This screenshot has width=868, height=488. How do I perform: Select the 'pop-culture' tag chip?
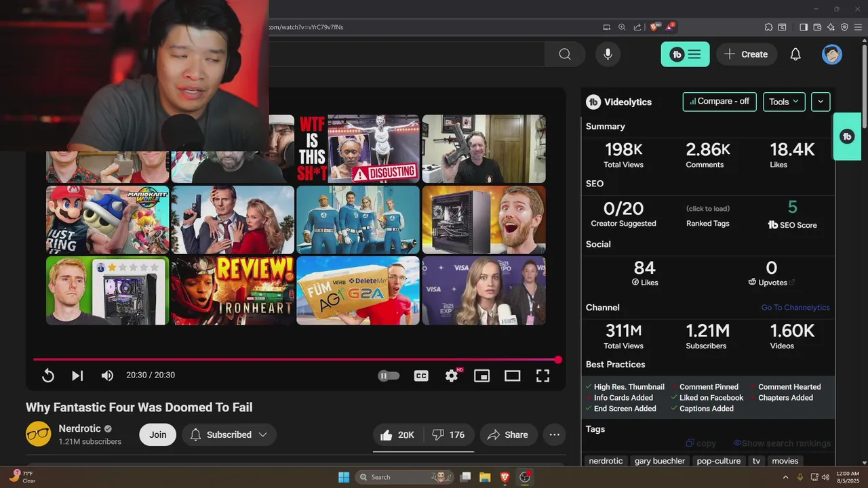718,461
